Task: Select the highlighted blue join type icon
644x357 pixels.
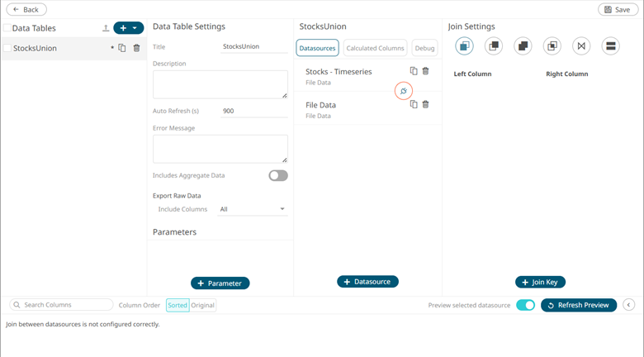Action: [464, 46]
